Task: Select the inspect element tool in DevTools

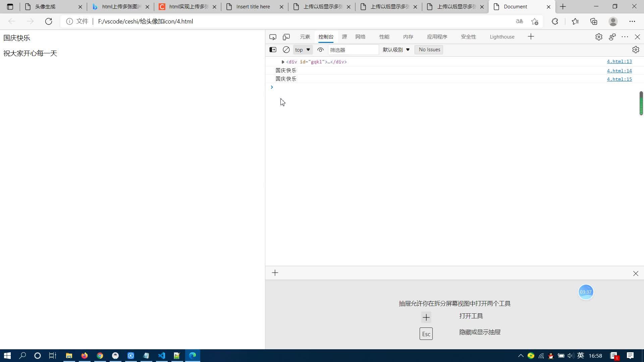Action: point(273,37)
